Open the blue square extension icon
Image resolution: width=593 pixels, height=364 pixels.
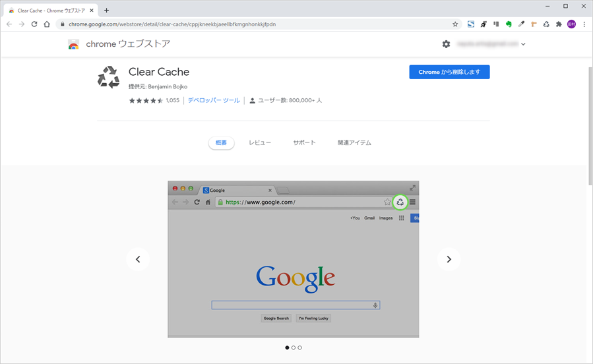(471, 24)
